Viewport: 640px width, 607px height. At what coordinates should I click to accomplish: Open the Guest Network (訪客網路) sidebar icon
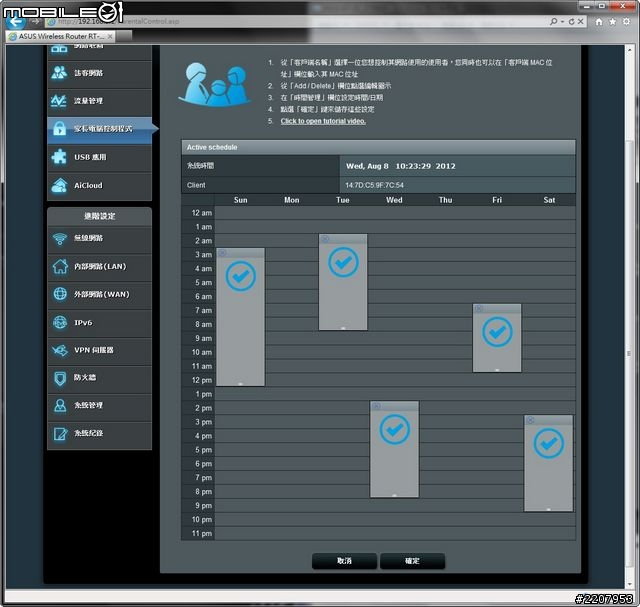tap(61, 73)
